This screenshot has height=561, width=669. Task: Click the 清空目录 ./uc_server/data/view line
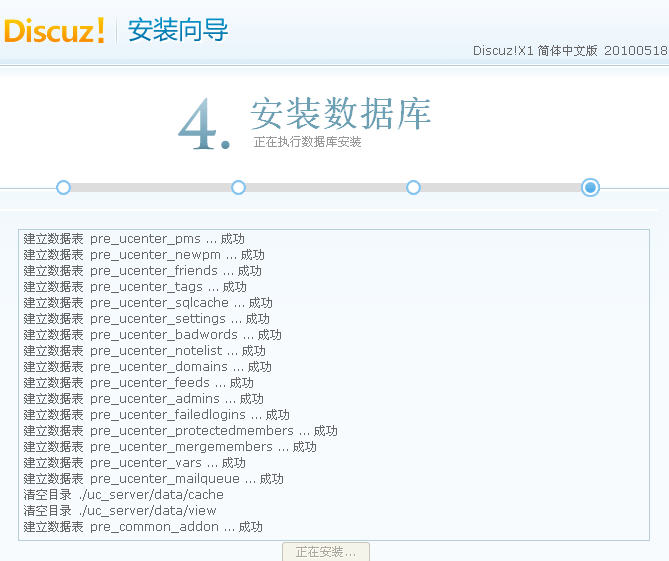pyautogui.click(x=120, y=511)
